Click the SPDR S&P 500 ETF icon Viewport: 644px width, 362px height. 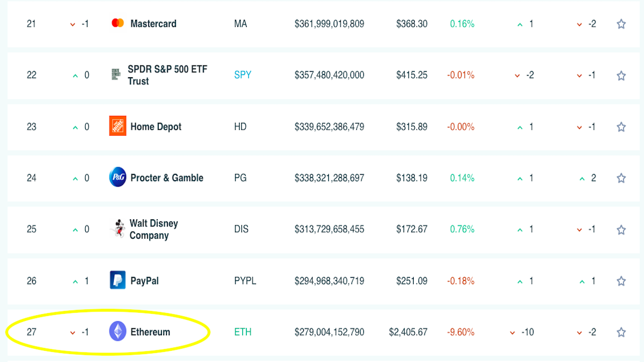(x=115, y=75)
